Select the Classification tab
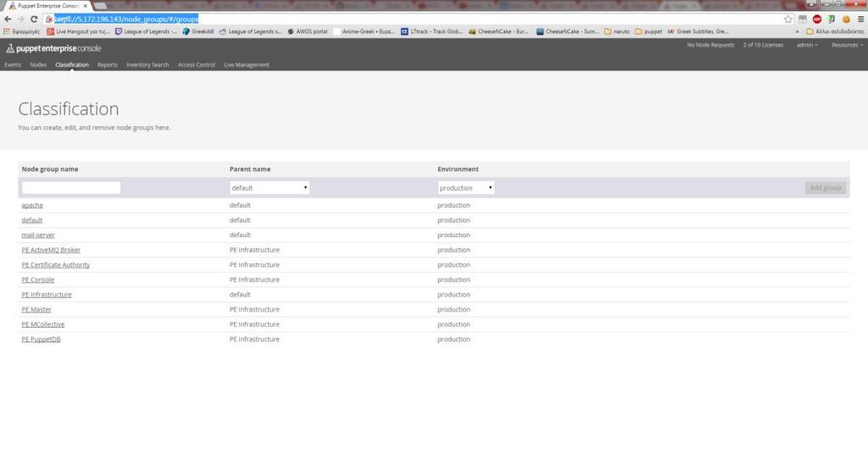 tap(72, 64)
